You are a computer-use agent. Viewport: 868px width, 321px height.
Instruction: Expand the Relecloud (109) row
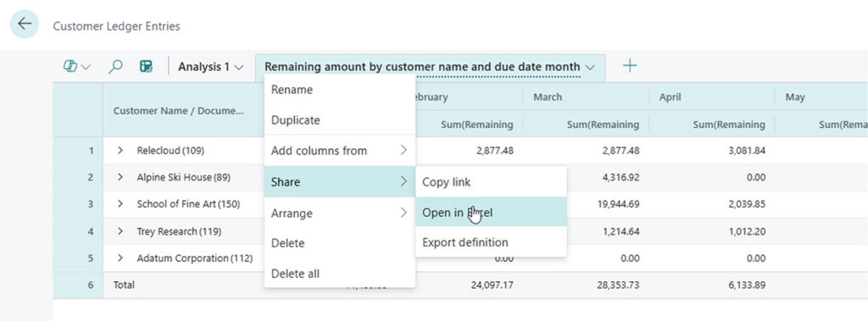[120, 150]
